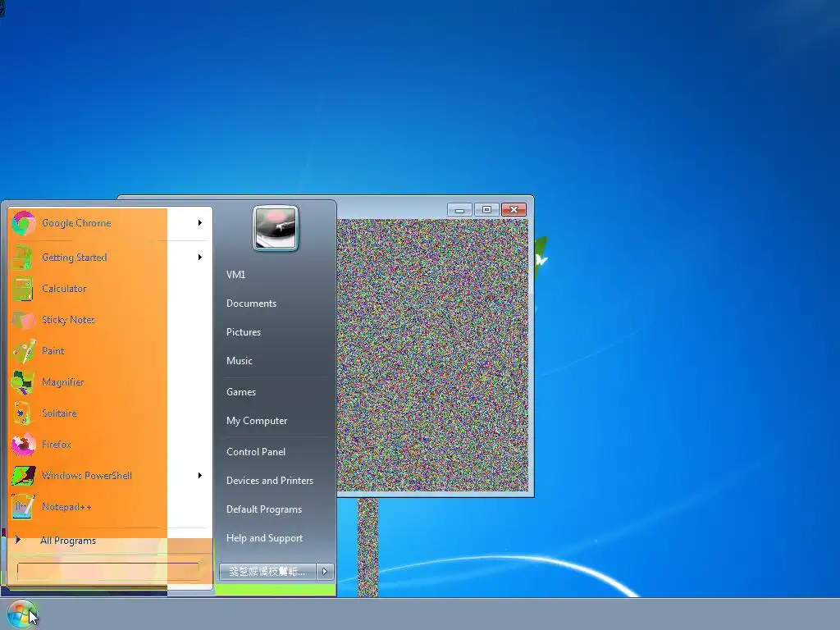Launch Firefox browser icon
This screenshot has height=630, width=840.
click(x=23, y=444)
